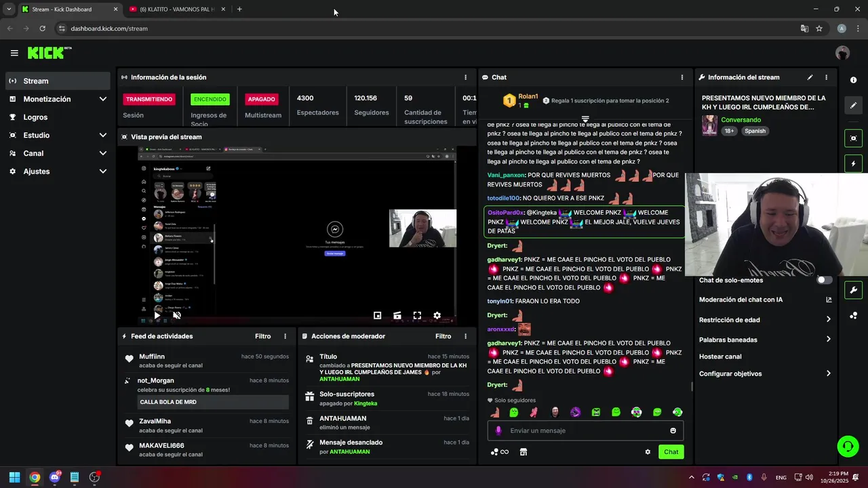Screen dimensions: 868x488
Task: Reload the browser page
Action: [42, 28]
